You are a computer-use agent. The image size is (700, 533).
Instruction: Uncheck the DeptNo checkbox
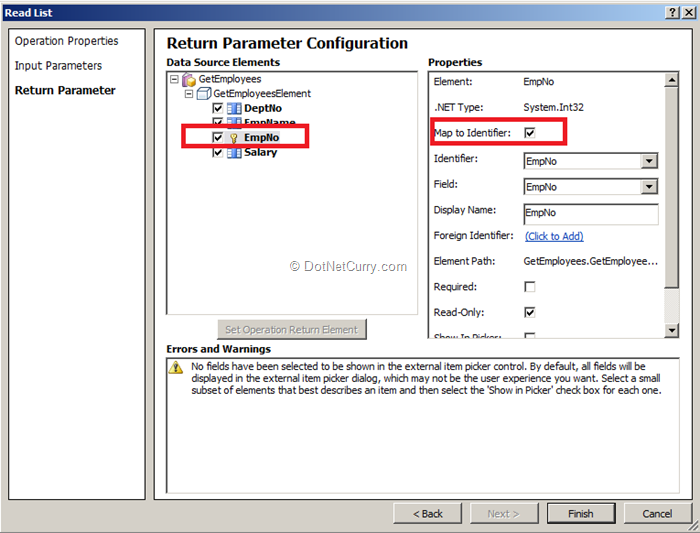(x=217, y=108)
